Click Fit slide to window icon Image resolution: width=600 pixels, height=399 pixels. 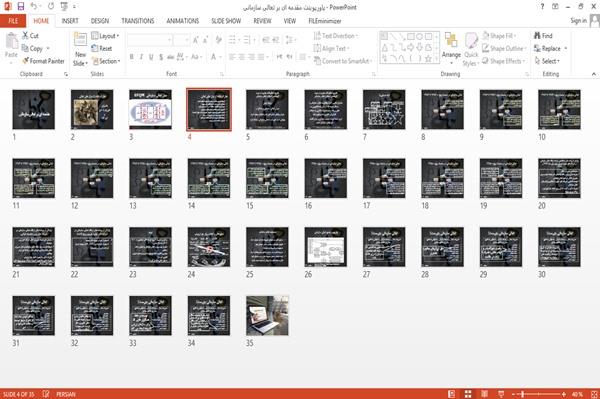coord(594,394)
